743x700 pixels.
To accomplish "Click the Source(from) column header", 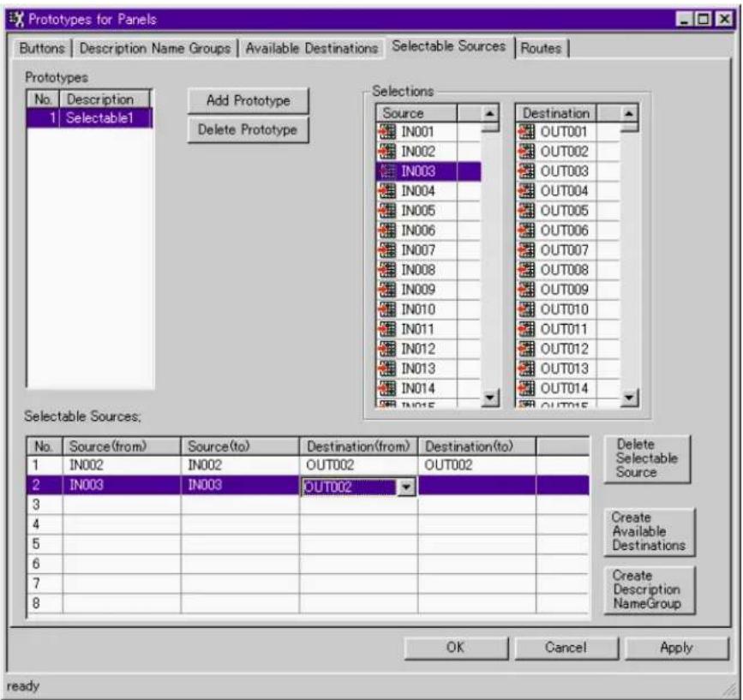I will click(122, 446).
